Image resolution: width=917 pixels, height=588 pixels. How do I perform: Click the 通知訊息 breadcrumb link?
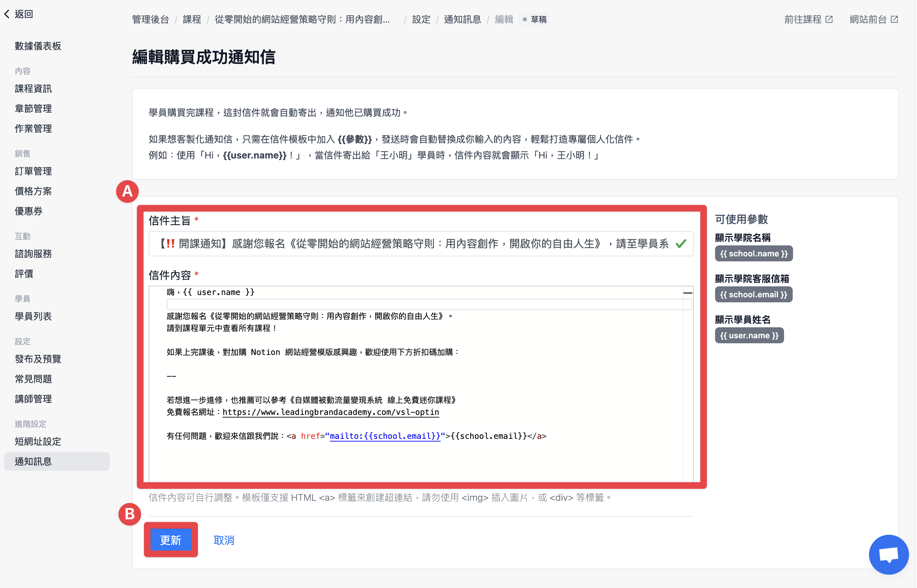tap(462, 19)
